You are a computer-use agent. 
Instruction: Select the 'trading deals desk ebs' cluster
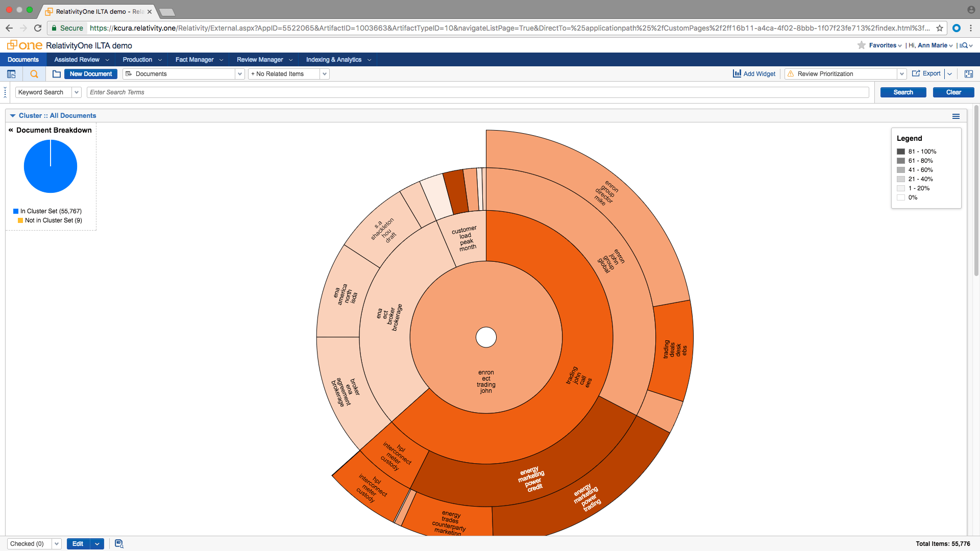click(x=674, y=349)
